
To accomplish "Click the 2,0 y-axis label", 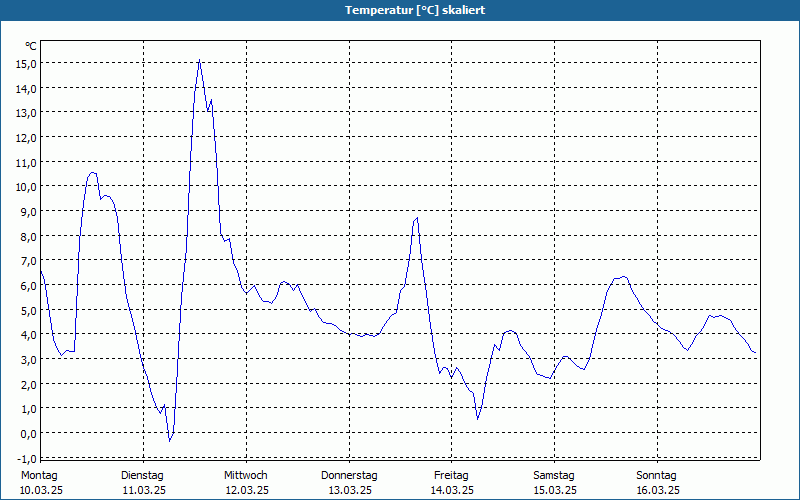I will click(x=28, y=385).
